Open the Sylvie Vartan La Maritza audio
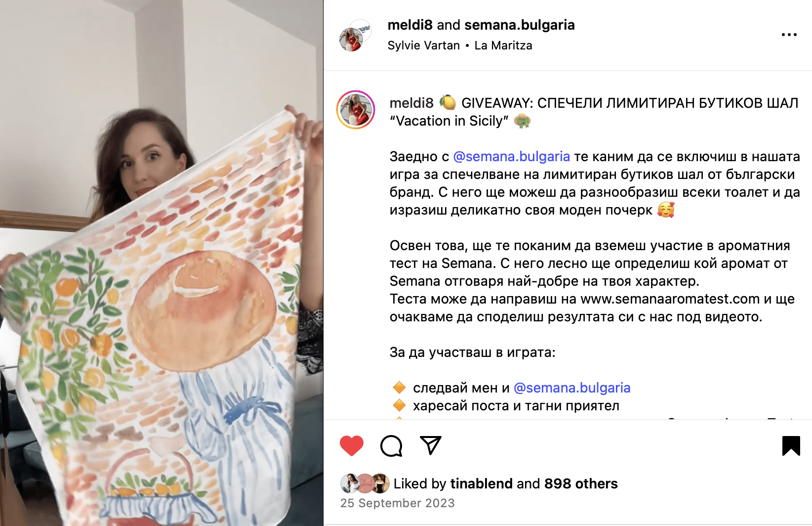 [460, 45]
